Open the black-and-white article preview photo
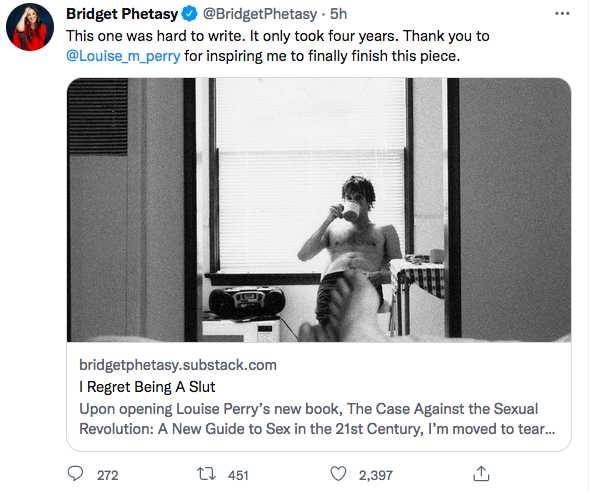 pos(319,210)
